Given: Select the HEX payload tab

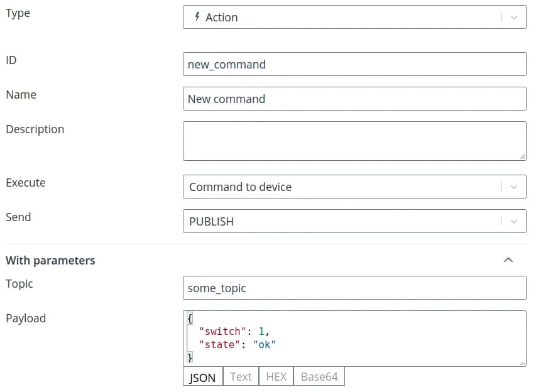Looking at the screenshot, I should click(276, 377).
